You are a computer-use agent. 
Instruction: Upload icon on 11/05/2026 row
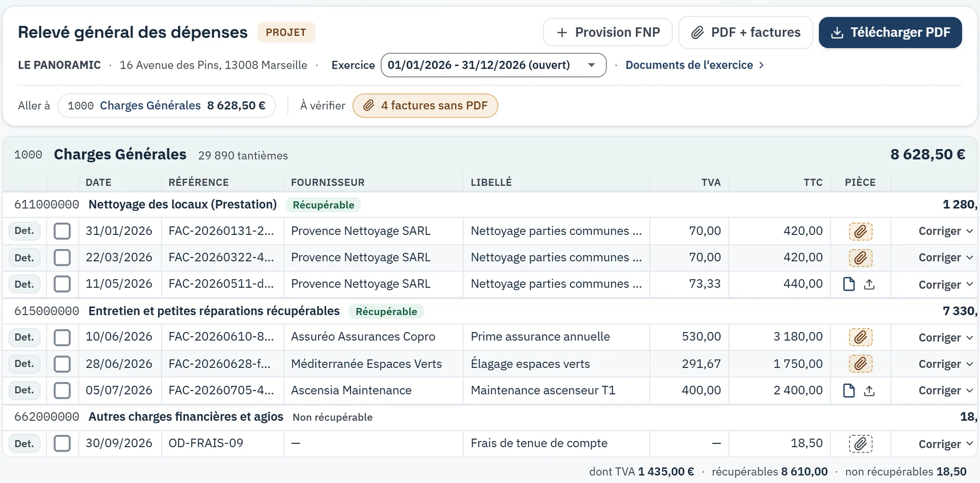click(869, 284)
